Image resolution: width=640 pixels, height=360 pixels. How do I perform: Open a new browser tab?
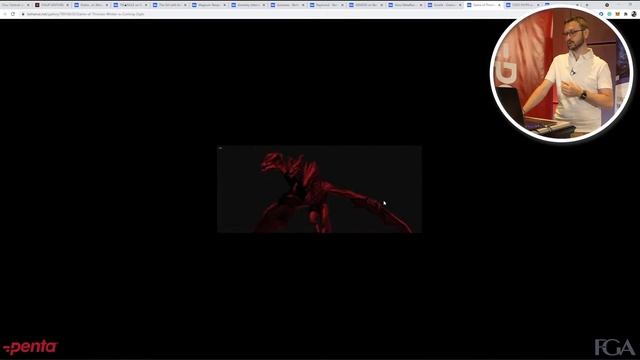click(x=587, y=5)
